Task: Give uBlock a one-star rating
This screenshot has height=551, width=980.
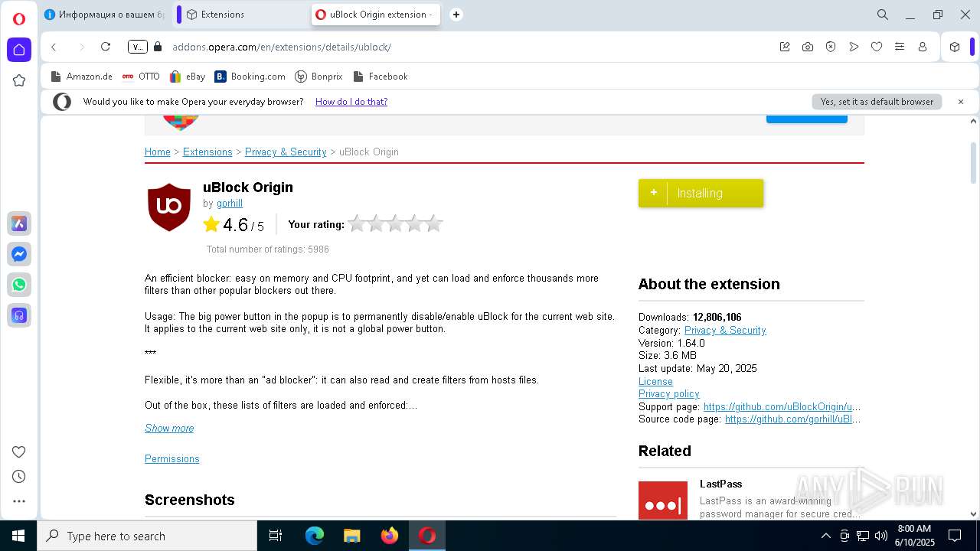Action: click(x=357, y=223)
